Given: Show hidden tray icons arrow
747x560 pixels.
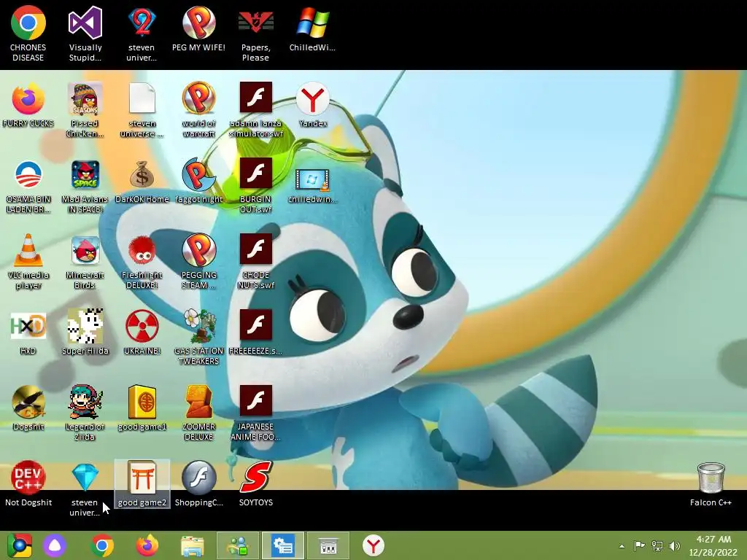Looking at the screenshot, I should pyautogui.click(x=622, y=546).
